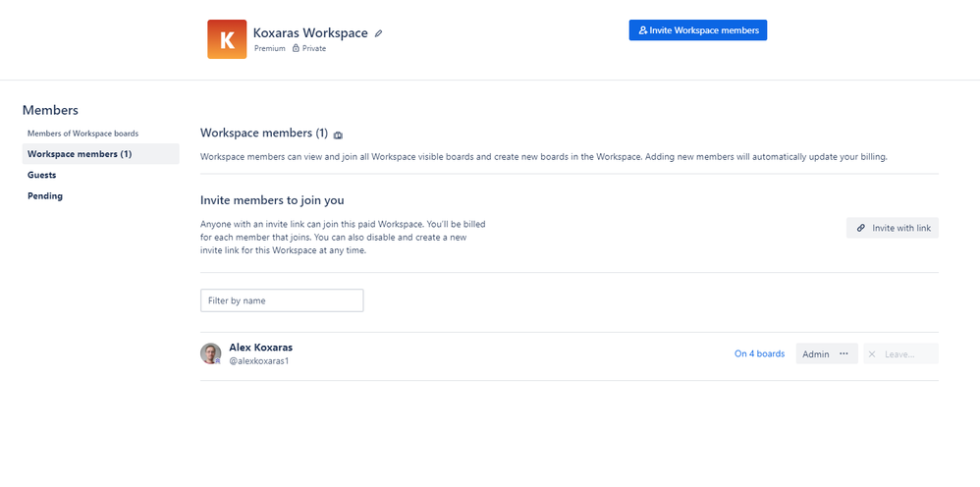Click the Alex Koxaras member name
This screenshot has height=487, width=980.
260,347
